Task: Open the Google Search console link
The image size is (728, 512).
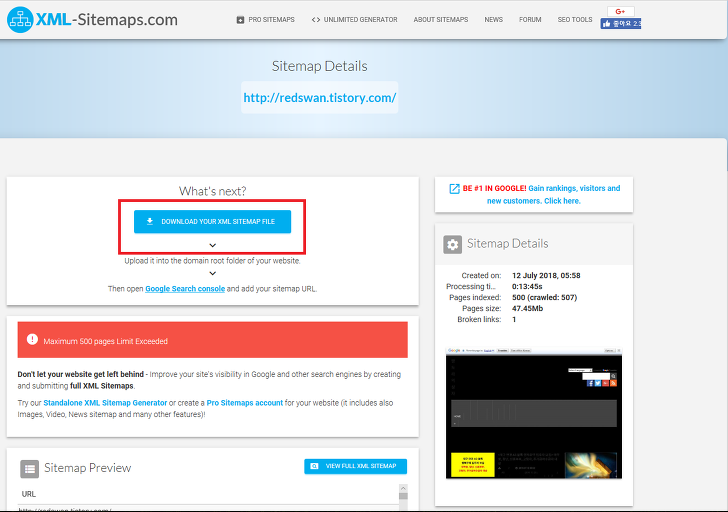Action: click(x=185, y=289)
